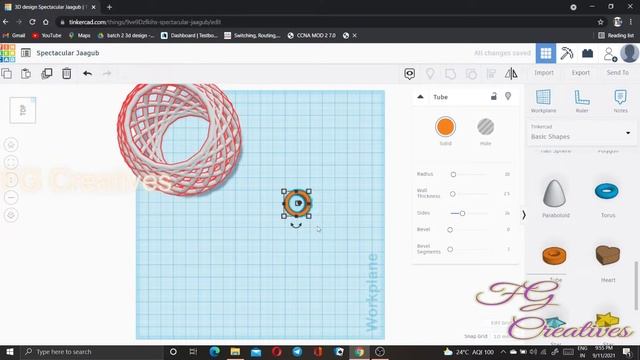Screen dimensions: 640x360
Task: Open the Maps bookmark
Action: tap(80, 36)
